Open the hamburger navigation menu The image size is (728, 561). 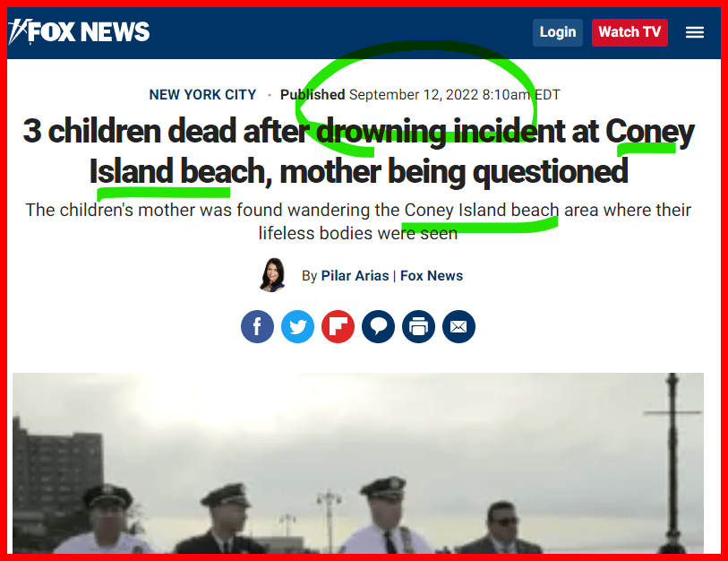[x=695, y=32]
